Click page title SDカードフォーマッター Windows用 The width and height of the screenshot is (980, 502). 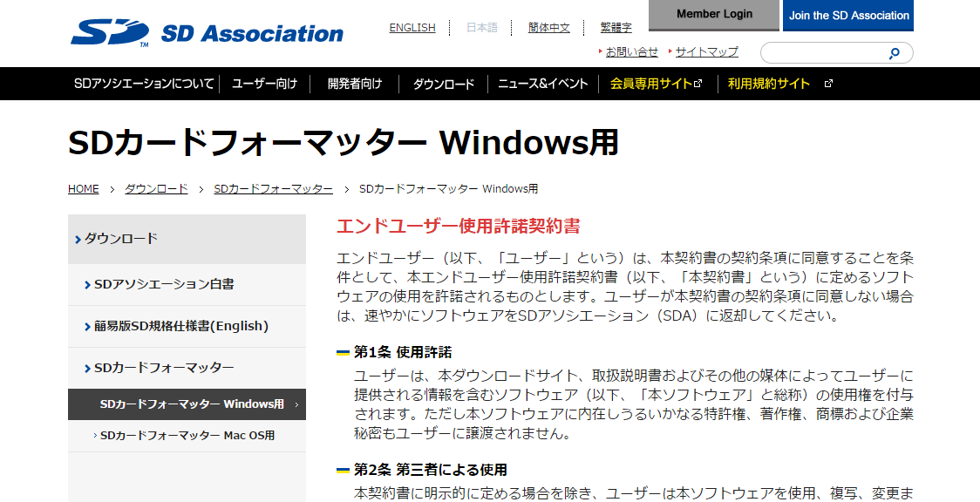click(x=344, y=143)
